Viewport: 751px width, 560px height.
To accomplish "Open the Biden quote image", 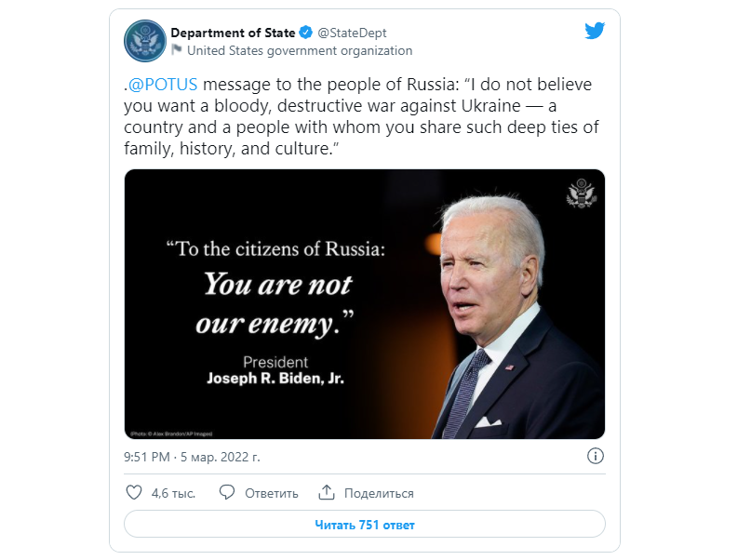I will click(365, 304).
